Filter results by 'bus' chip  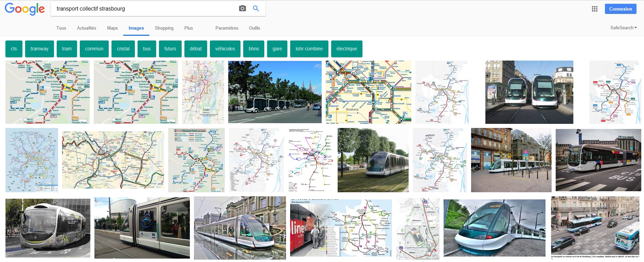point(147,49)
